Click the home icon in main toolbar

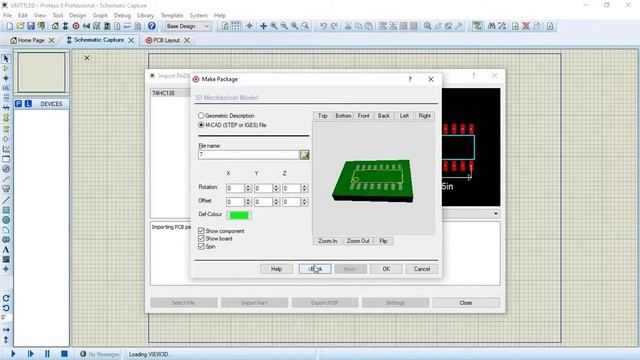coord(55,26)
